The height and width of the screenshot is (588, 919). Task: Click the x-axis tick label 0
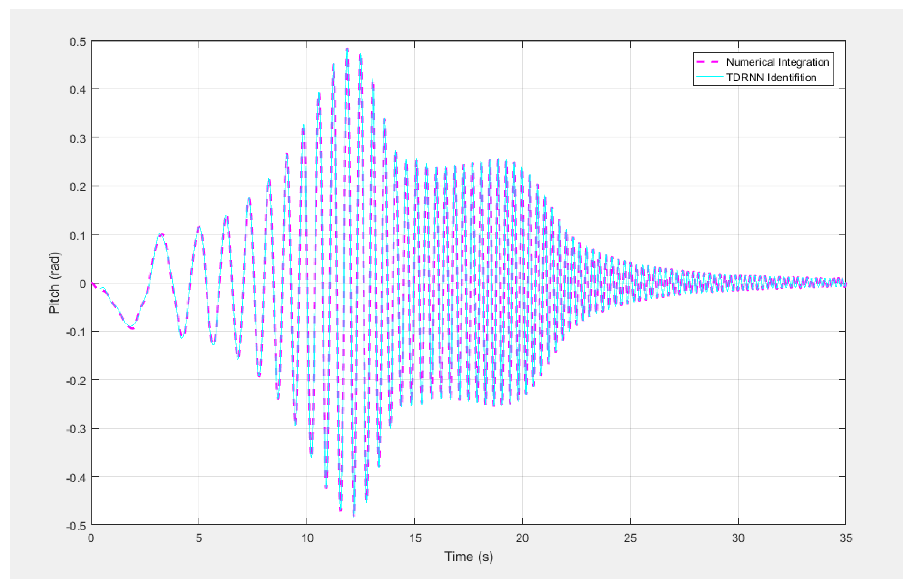[x=91, y=538]
